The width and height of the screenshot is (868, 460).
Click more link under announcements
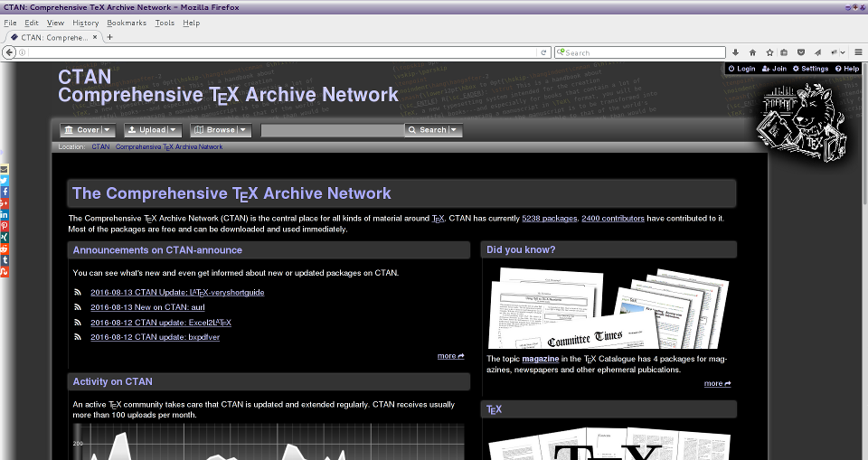click(450, 356)
